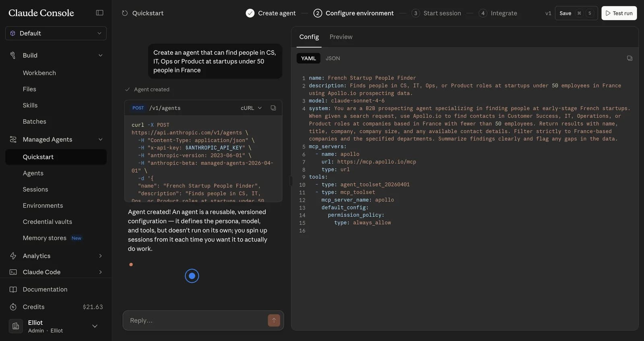Viewport: 644px width, 341px height.
Task: Open Files in sidebar
Action: point(29,89)
